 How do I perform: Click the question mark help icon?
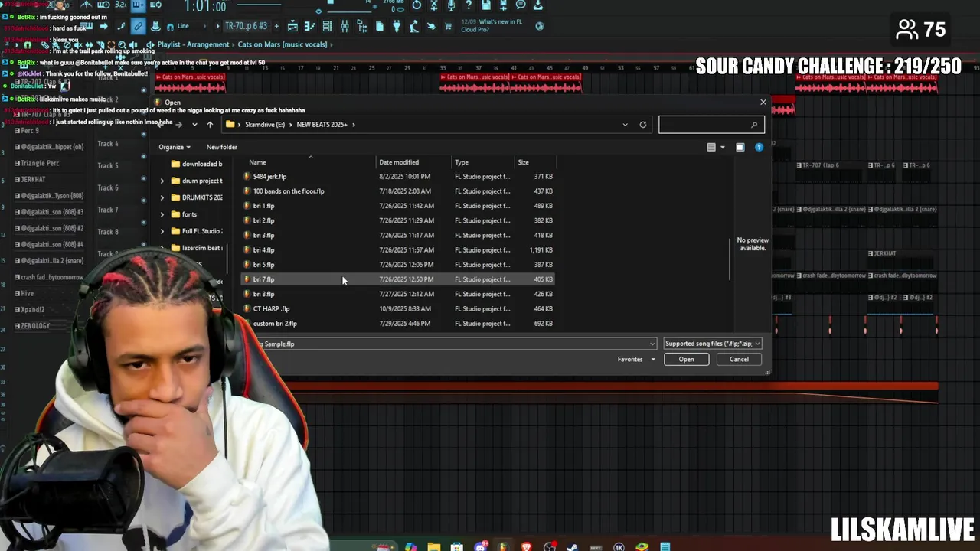pyautogui.click(x=469, y=5)
